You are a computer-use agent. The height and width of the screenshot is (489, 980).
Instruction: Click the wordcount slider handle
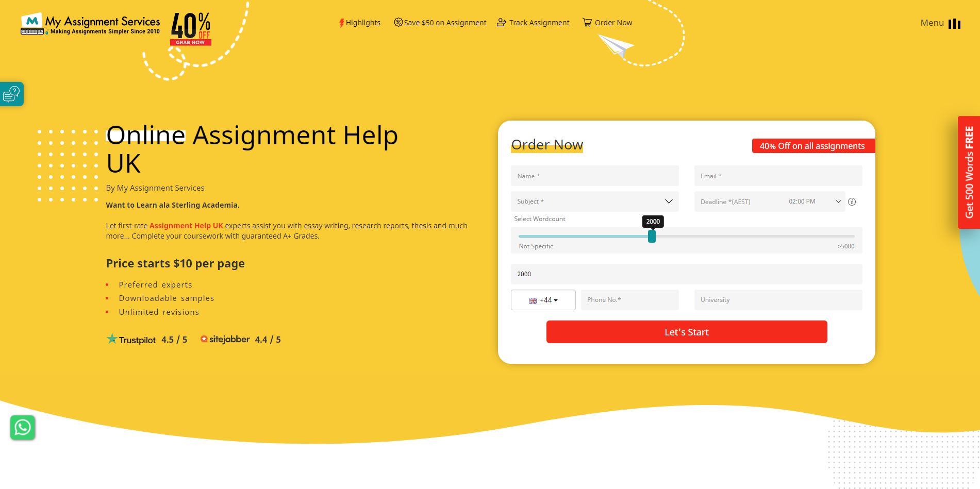click(x=652, y=237)
